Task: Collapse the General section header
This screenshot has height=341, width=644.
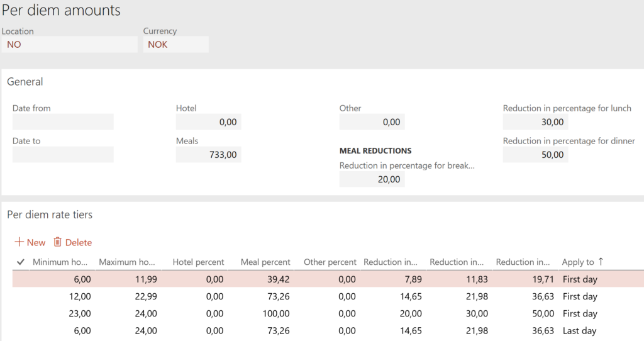Action: click(x=25, y=81)
